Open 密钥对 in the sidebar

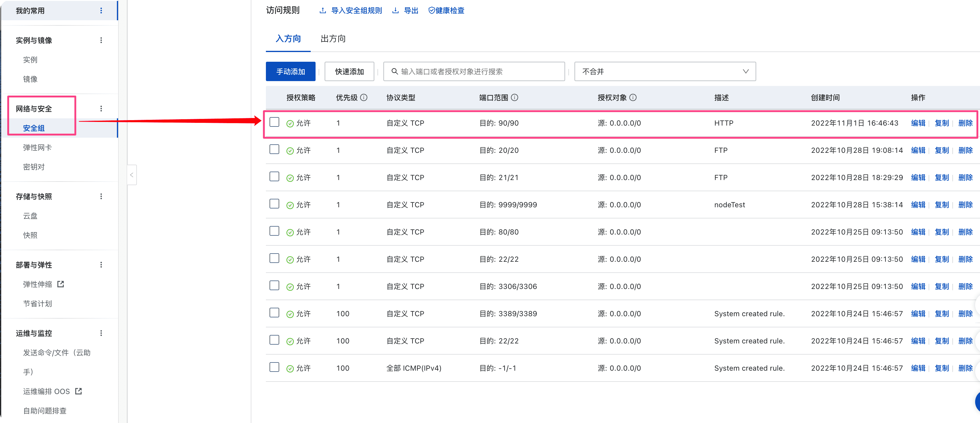click(34, 167)
